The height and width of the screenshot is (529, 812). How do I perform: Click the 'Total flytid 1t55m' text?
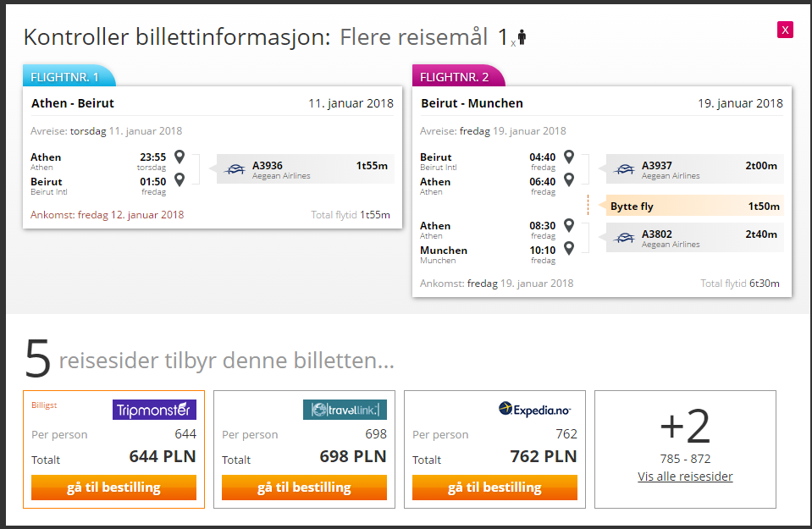tap(351, 215)
